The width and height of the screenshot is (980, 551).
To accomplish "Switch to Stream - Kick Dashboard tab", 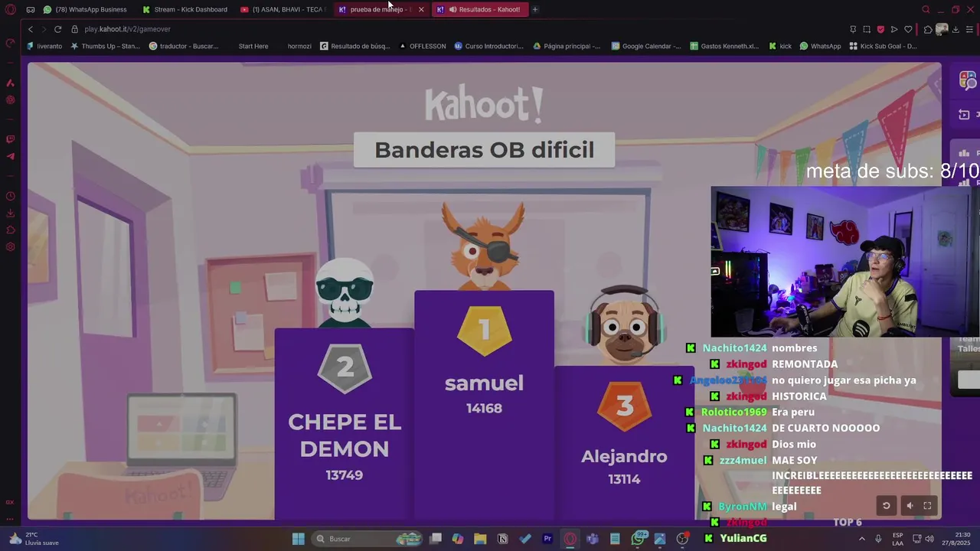I will point(185,9).
